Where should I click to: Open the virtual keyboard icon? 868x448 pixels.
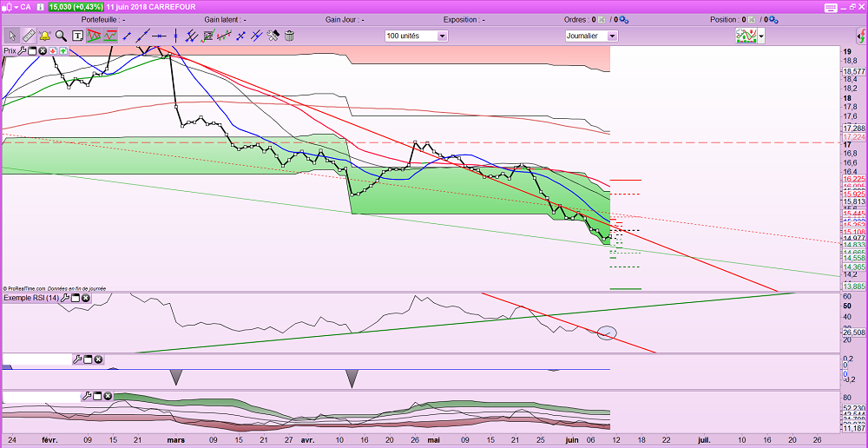click(x=831, y=7)
